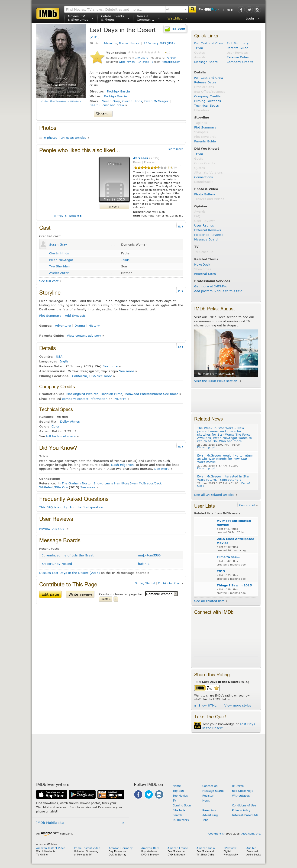Click the Write review button
This screenshot has height=868, width=297.
tap(80, 594)
